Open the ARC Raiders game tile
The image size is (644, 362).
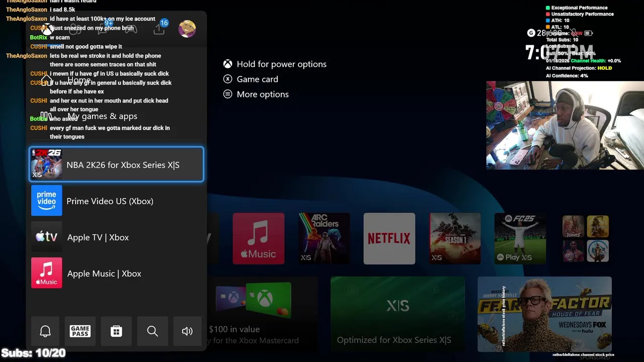click(x=324, y=238)
